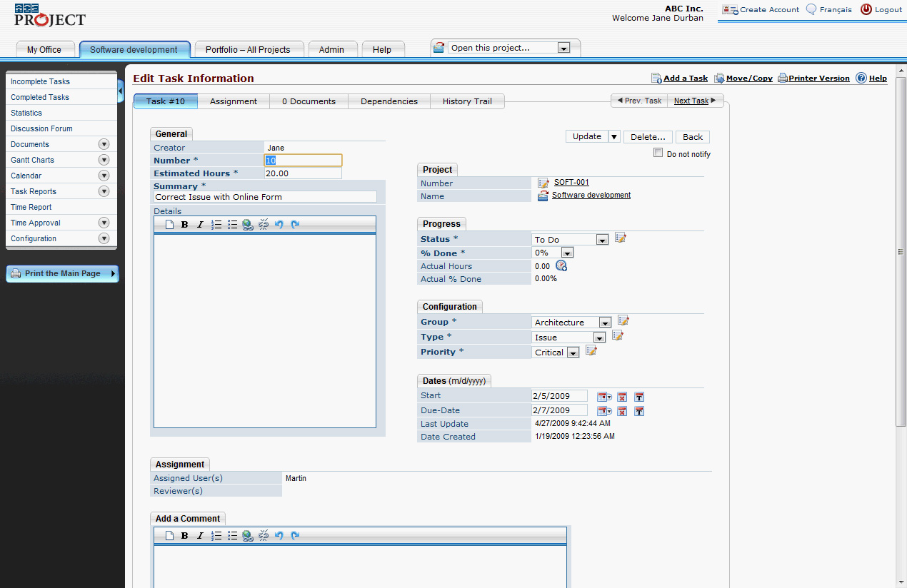Expand the Documents sidebar menu arrow

(104, 144)
